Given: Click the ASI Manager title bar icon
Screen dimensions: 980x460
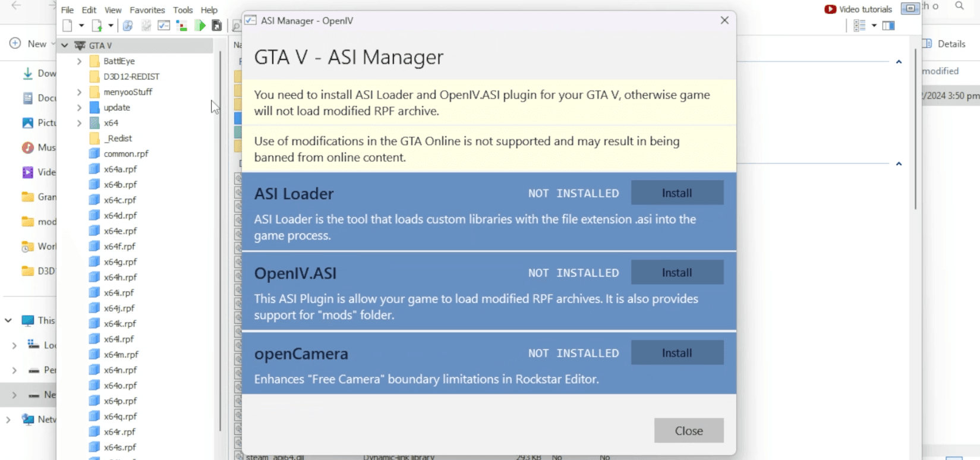Looking at the screenshot, I should point(251,20).
